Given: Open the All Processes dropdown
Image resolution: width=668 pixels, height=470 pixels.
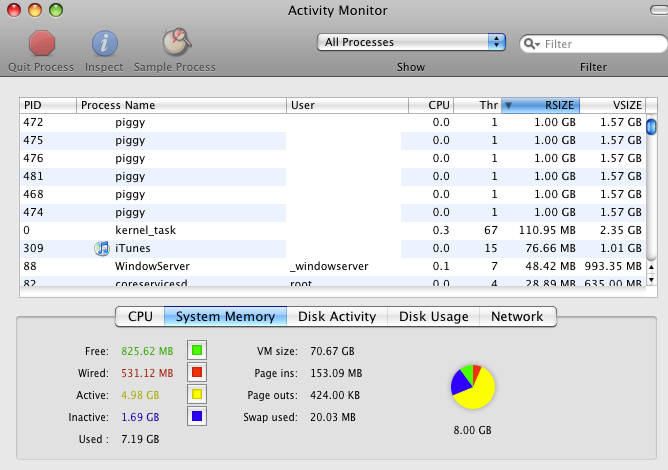Looking at the screenshot, I should pos(411,42).
